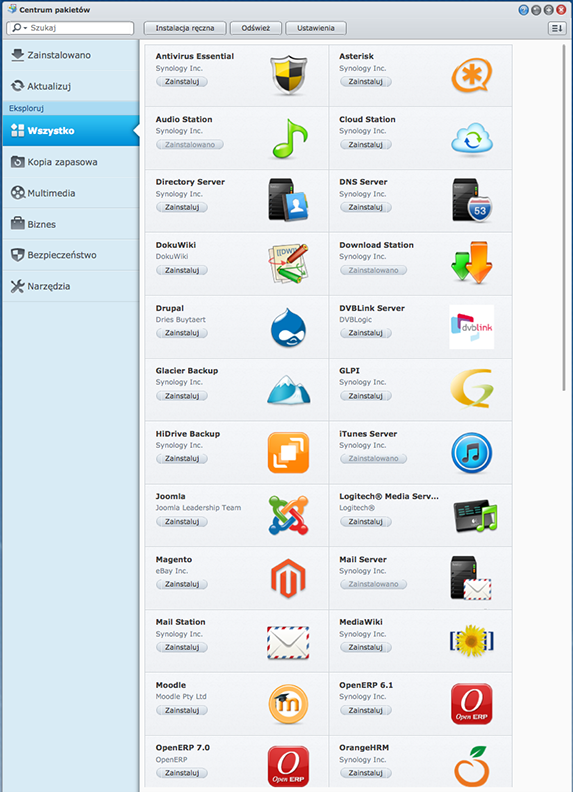
Task: Select the Kopia zapasowa category
Action: pyautogui.click(x=71, y=162)
